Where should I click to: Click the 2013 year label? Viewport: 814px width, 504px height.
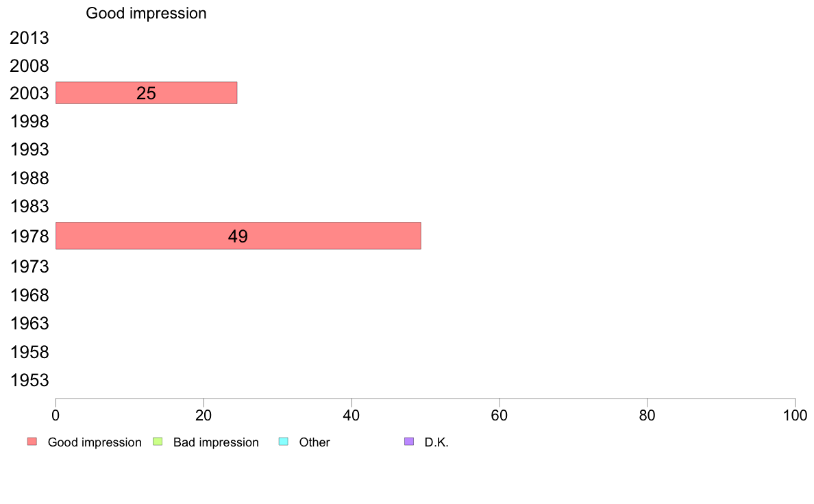click(x=29, y=38)
